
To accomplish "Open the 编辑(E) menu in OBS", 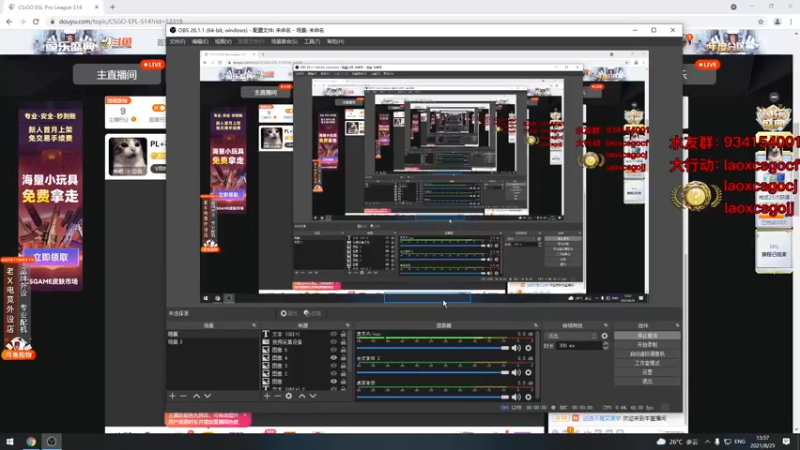I will (200, 41).
